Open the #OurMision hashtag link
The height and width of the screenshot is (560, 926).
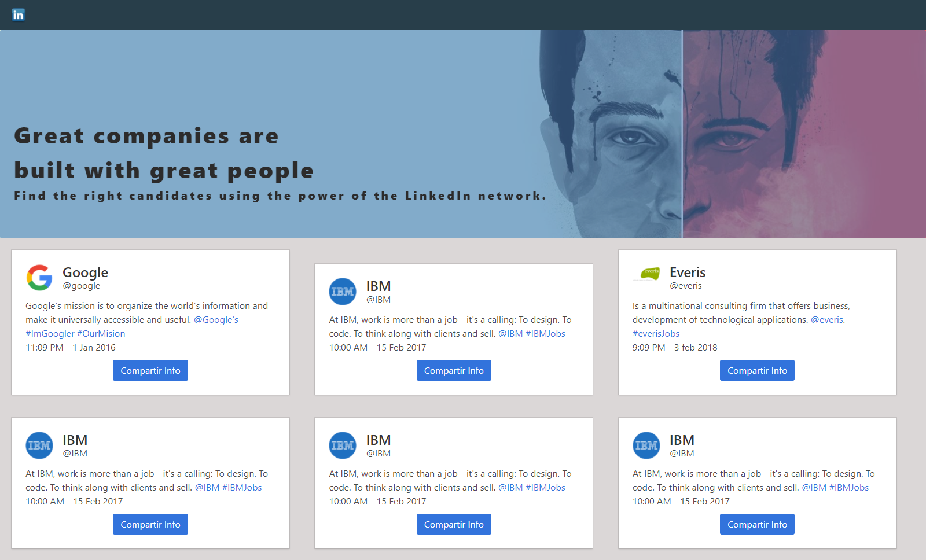click(x=101, y=334)
